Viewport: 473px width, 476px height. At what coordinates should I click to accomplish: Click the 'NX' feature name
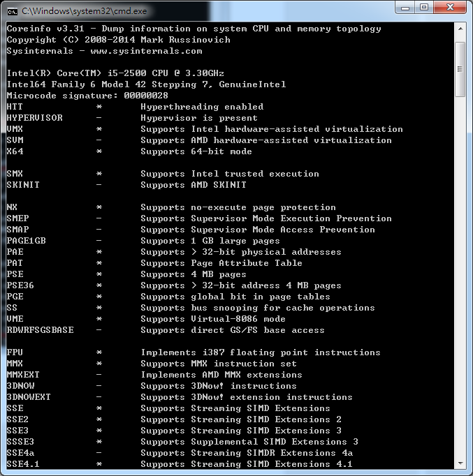(x=12, y=207)
